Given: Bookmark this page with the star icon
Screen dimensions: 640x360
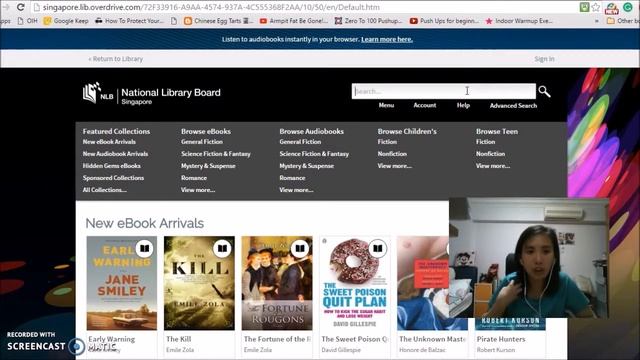Looking at the screenshot, I should [596, 7].
